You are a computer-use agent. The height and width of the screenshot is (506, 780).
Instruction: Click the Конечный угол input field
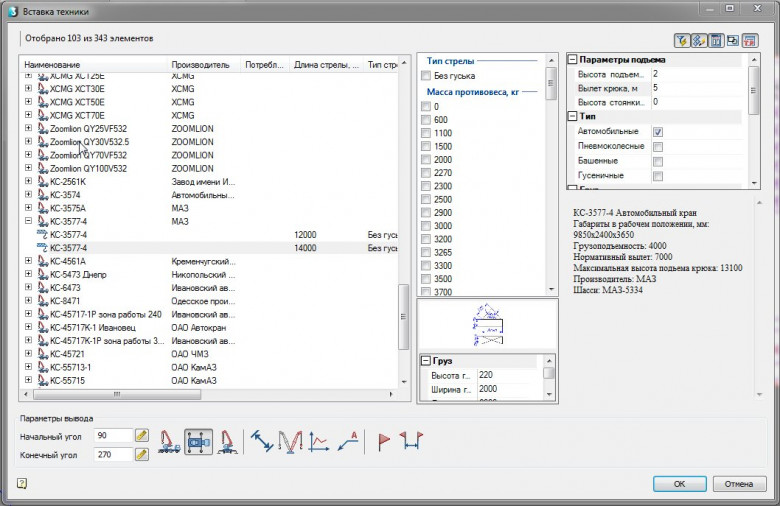[113, 454]
